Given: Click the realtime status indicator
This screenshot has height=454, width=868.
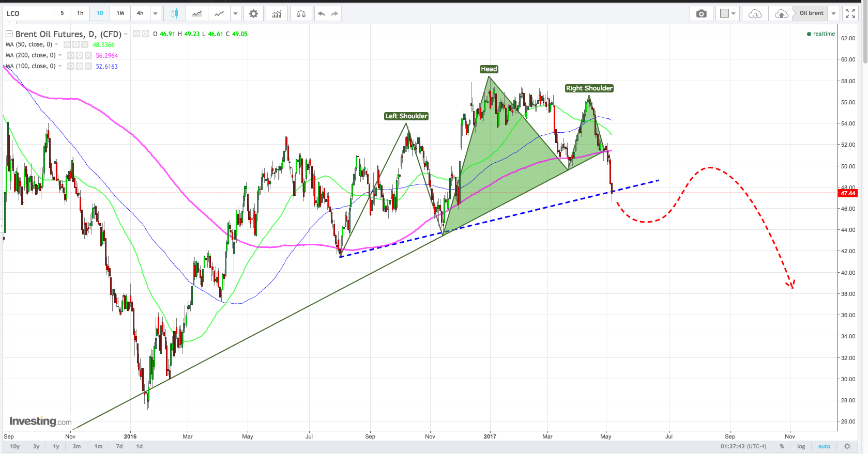Looking at the screenshot, I should [821, 34].
